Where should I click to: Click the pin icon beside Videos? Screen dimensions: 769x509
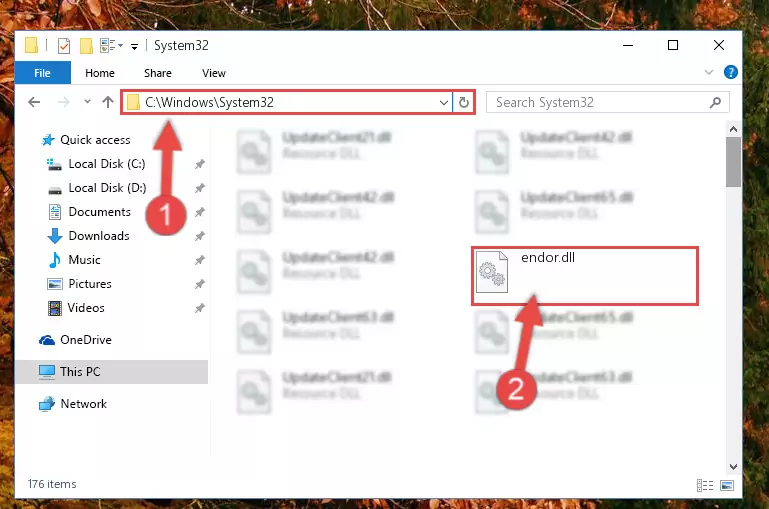coord(200,308)
